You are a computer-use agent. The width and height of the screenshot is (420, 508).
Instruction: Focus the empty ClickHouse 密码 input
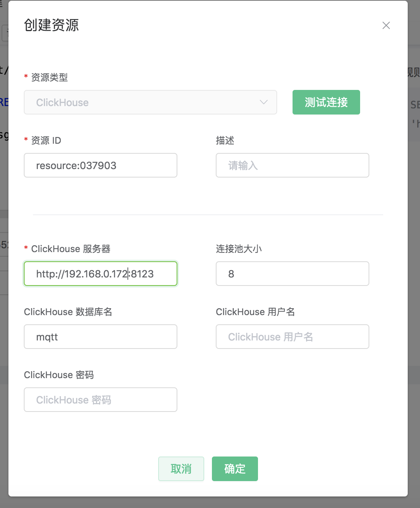[101, 400]
